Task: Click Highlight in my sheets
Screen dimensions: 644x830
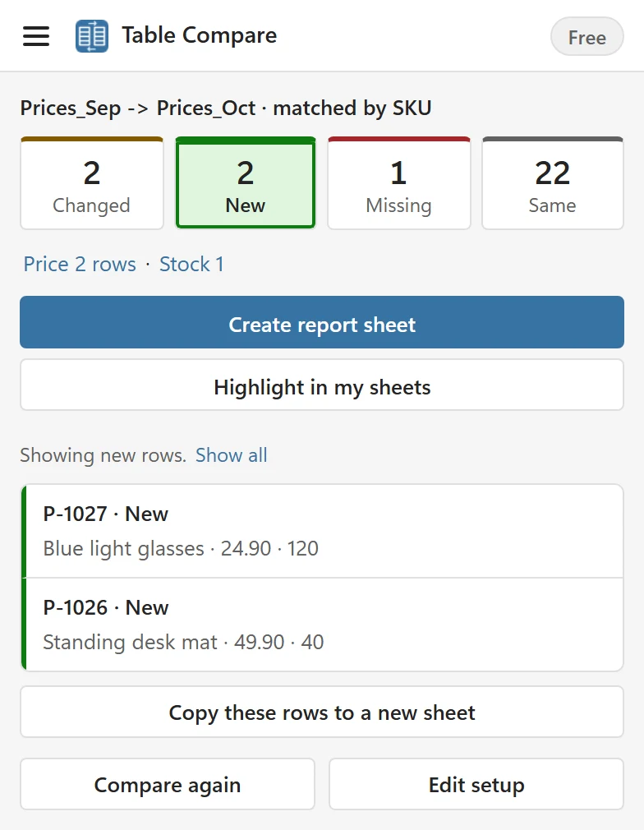Action: [x=322, y=385]
